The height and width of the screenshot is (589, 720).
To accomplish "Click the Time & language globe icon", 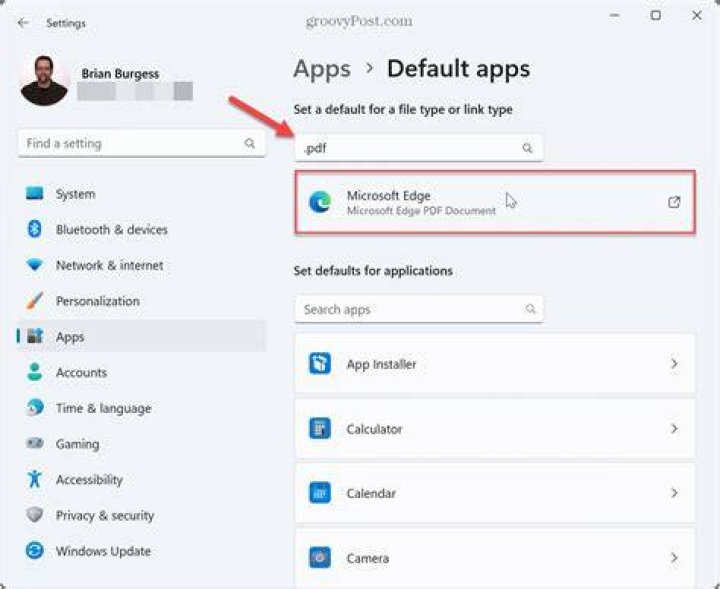I will click(35, 408).
